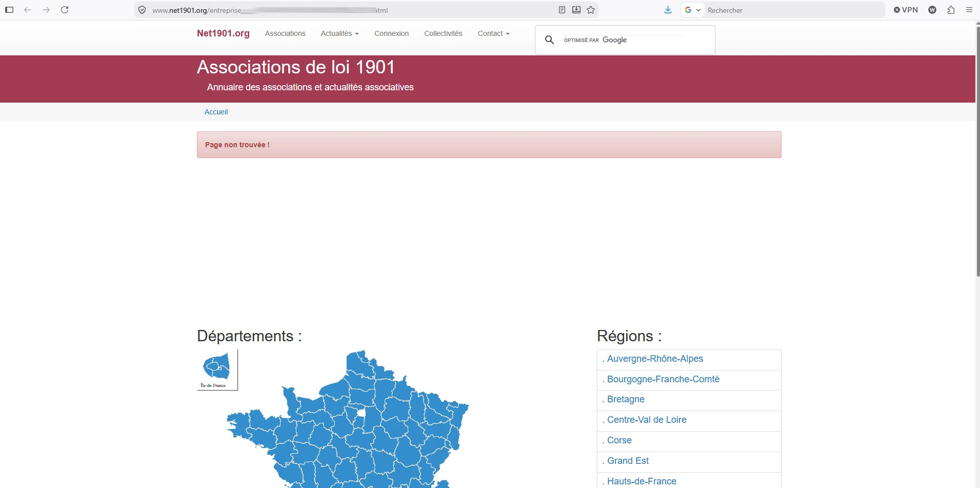Bookmark this page with the star icon

point(591,10)
